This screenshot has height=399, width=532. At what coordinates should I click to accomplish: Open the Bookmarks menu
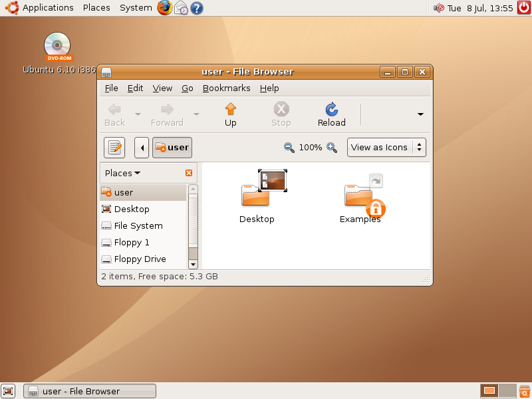coord(226,88)
